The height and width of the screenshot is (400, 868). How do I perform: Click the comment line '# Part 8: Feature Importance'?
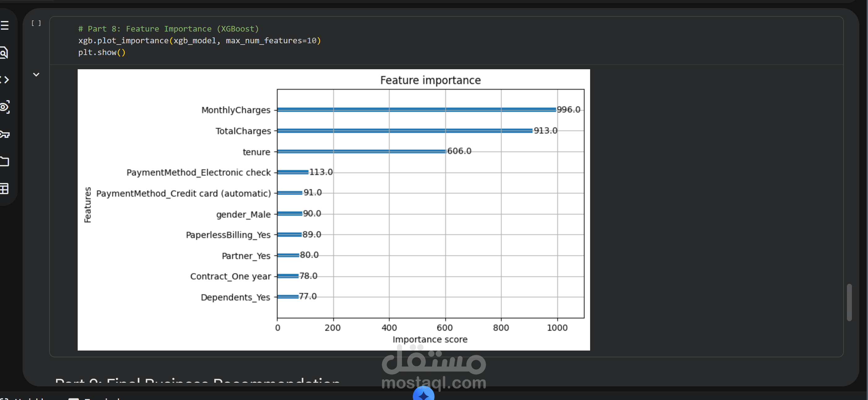168,29
